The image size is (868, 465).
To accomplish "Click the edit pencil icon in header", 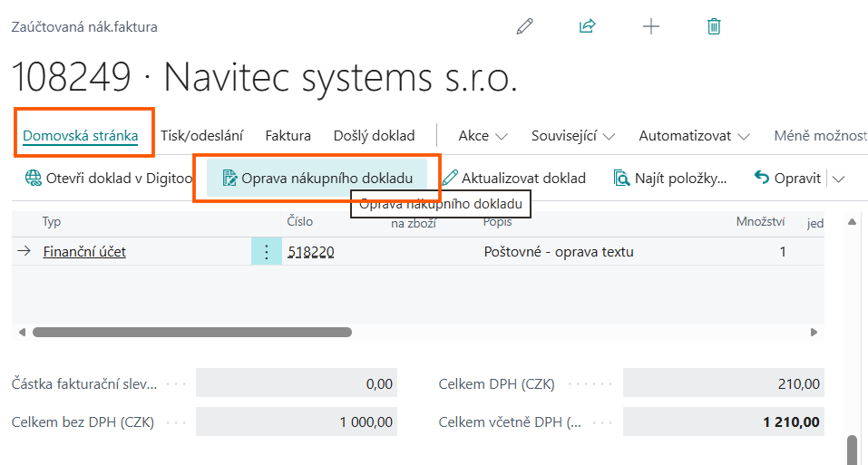I will tap(524, 26).
